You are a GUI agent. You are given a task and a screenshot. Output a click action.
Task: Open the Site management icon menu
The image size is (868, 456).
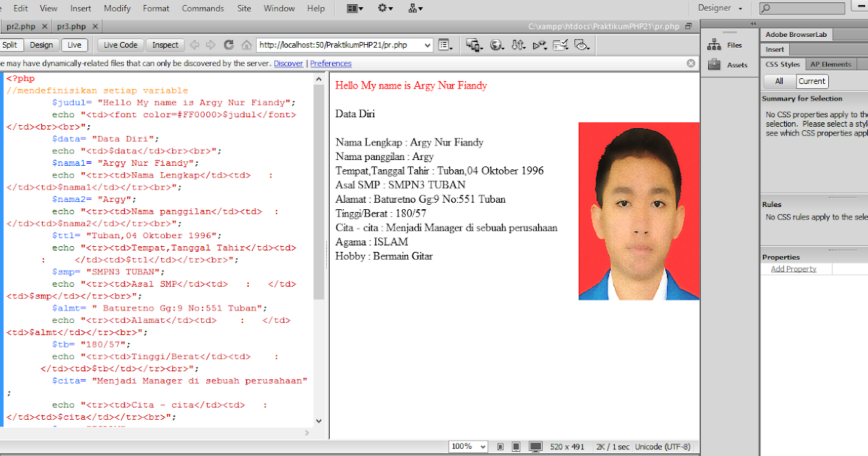click(415, 9)
